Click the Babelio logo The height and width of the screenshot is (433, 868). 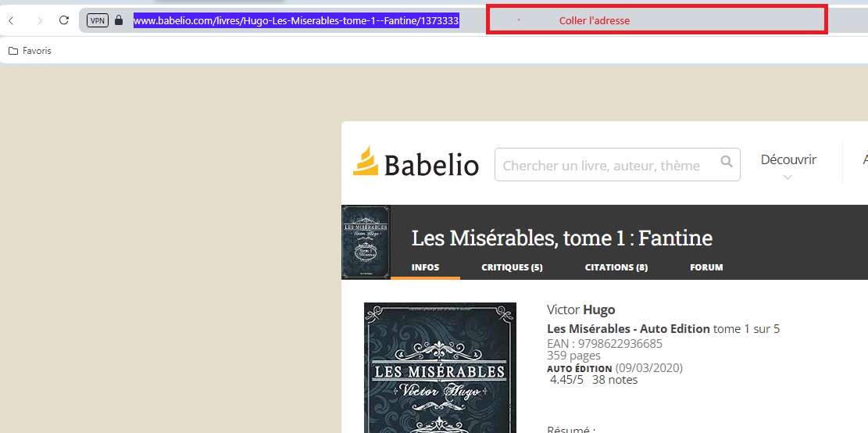click(416, 163)
